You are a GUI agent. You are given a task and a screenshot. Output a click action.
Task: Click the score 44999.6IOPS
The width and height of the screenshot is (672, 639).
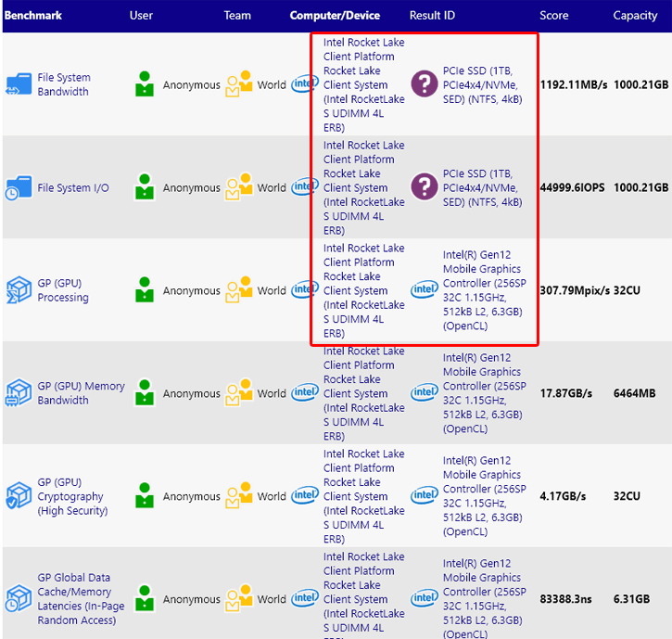tap(572, 188)
